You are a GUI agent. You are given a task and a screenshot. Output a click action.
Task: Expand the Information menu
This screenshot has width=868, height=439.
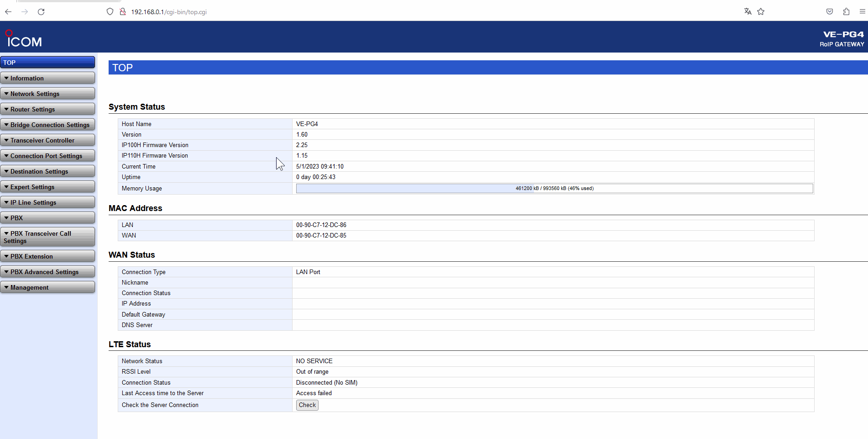(x=47, y=78)
